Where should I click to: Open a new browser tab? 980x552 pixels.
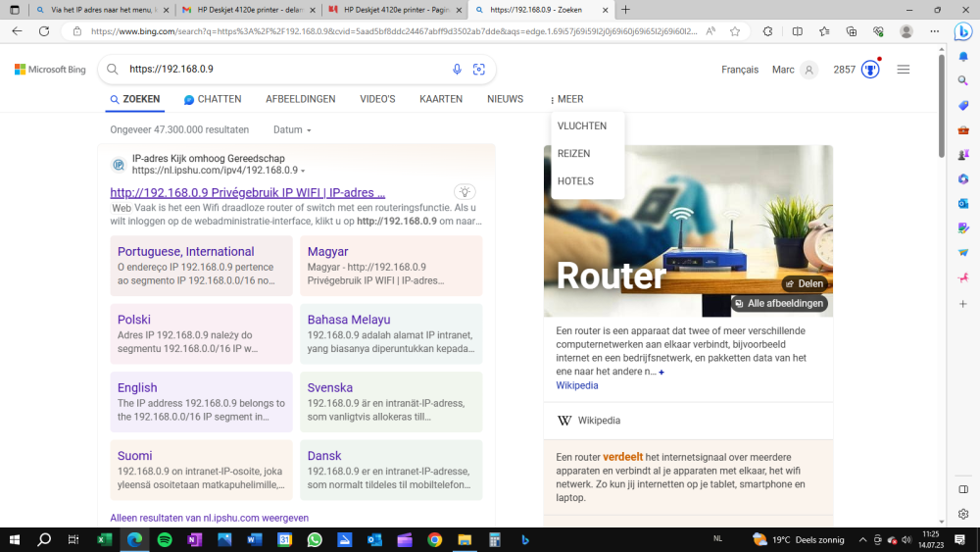click(625, 10)
